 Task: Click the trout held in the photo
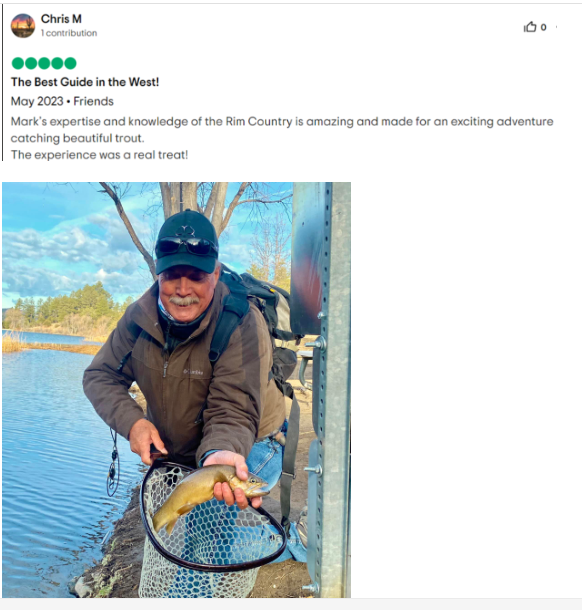coord(210,495)
